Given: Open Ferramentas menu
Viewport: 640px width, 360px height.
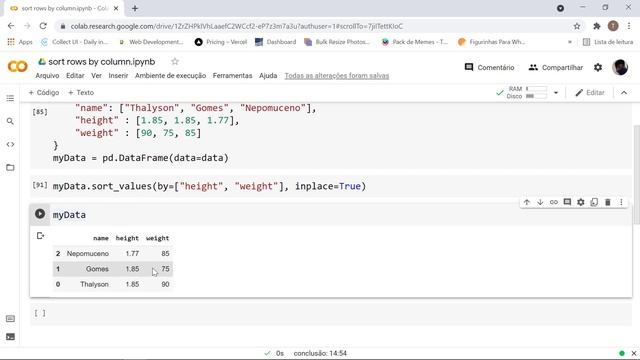Looking at the screenshot, I should coord(232,76).
